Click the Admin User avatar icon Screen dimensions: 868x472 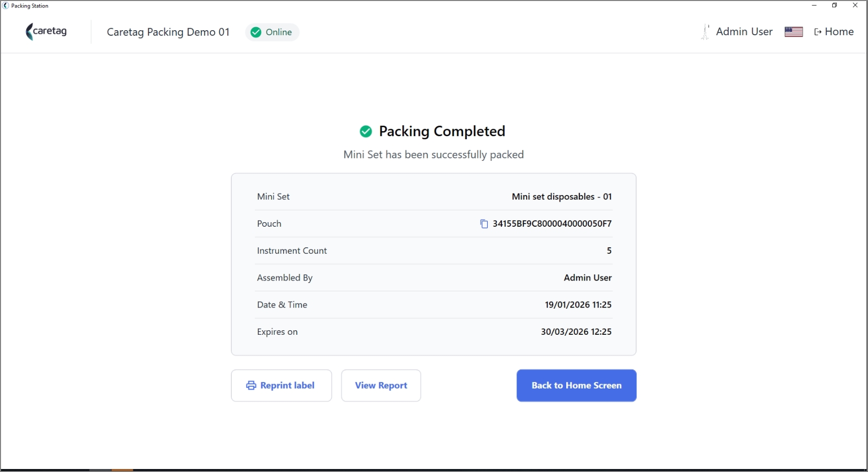pos(706,32)
